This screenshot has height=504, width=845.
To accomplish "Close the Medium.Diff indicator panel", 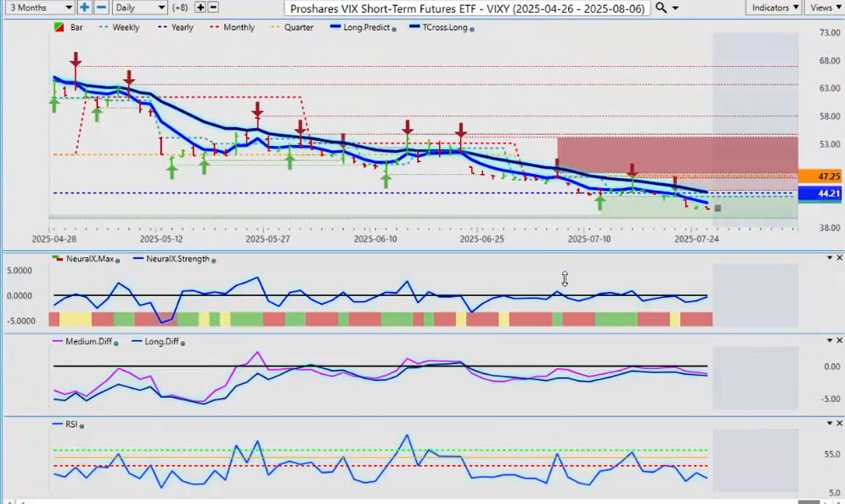I will coord(838,340).
